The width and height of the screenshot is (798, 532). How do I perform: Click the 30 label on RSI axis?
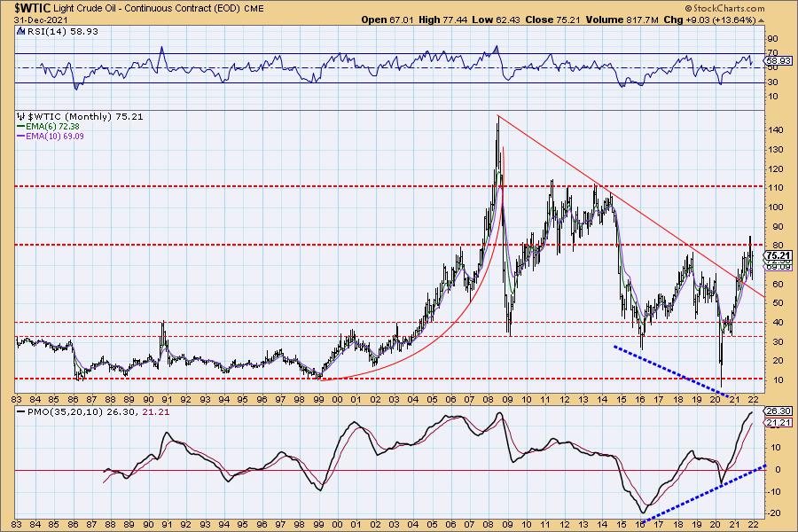tap(772, 82)
